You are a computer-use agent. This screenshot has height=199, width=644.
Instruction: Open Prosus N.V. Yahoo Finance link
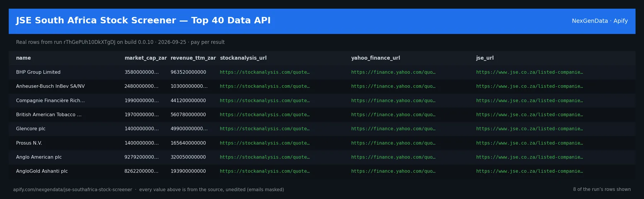click(x=393, y=143)
